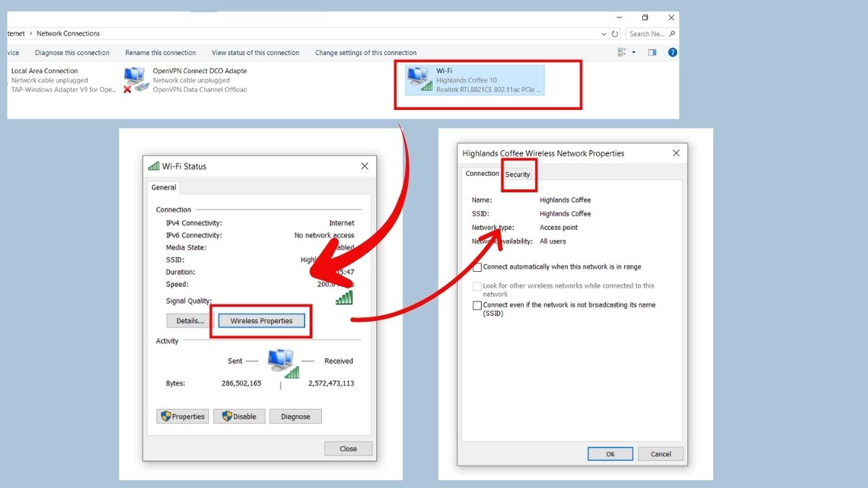Click the SSID Highlands Coffee value in properties
This screenshot has width=868, height=488.
(x=565, y=214)
